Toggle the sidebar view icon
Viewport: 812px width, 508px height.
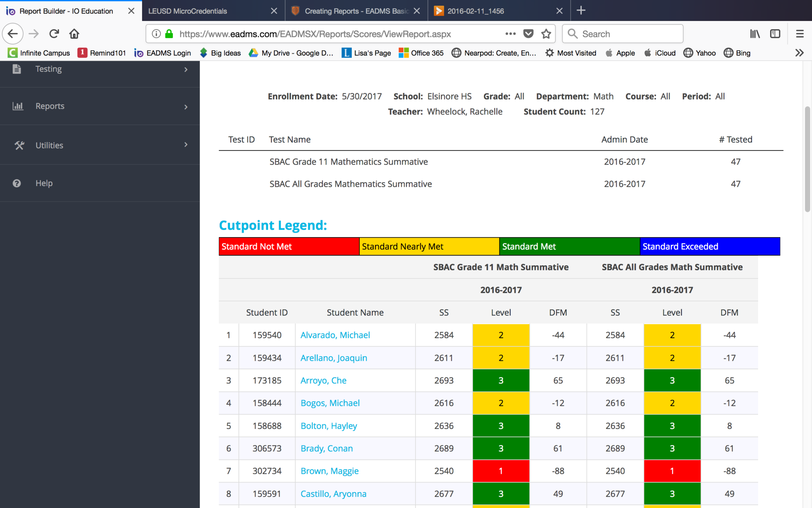click(x=775, y=34)
